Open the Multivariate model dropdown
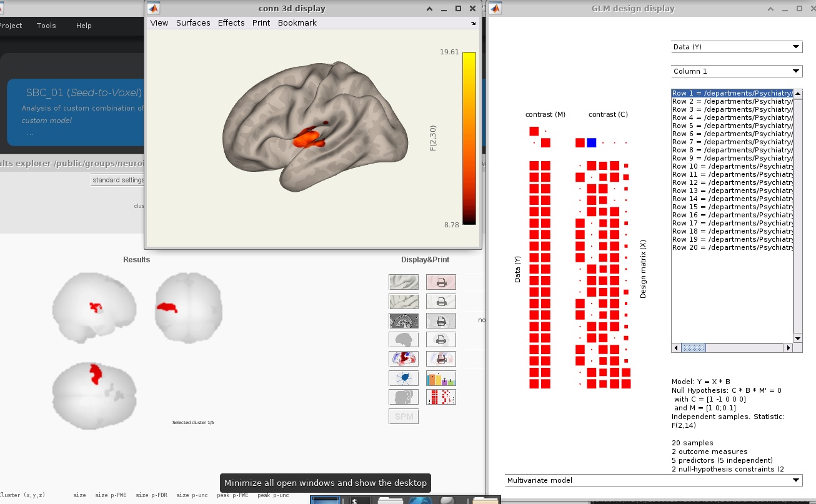The height and width of the screenshot is (504, 816). point(653,480)
